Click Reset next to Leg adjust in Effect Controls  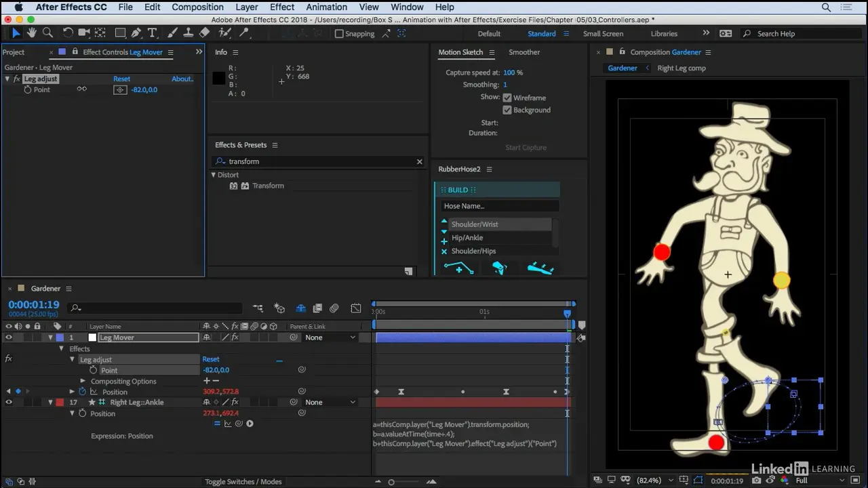(121, 79)
